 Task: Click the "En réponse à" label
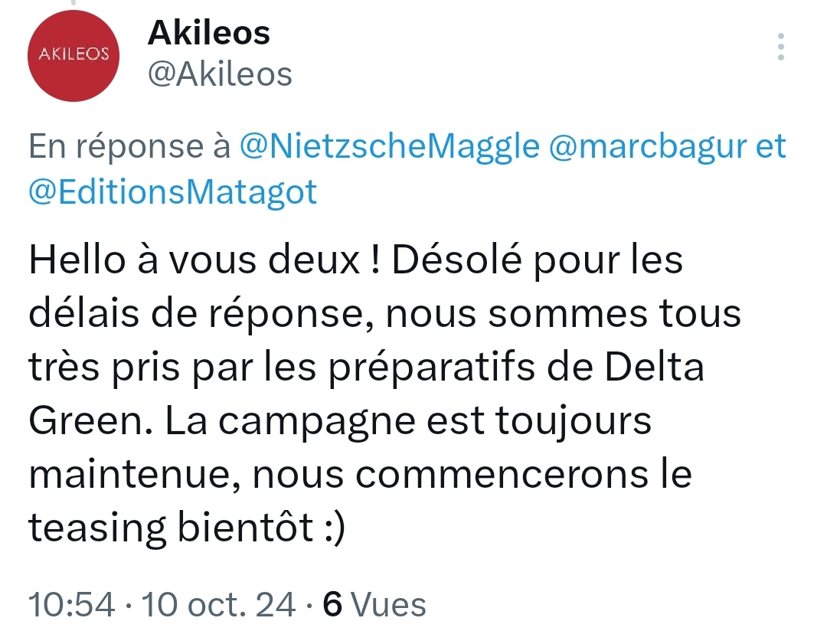click(129, 146)
